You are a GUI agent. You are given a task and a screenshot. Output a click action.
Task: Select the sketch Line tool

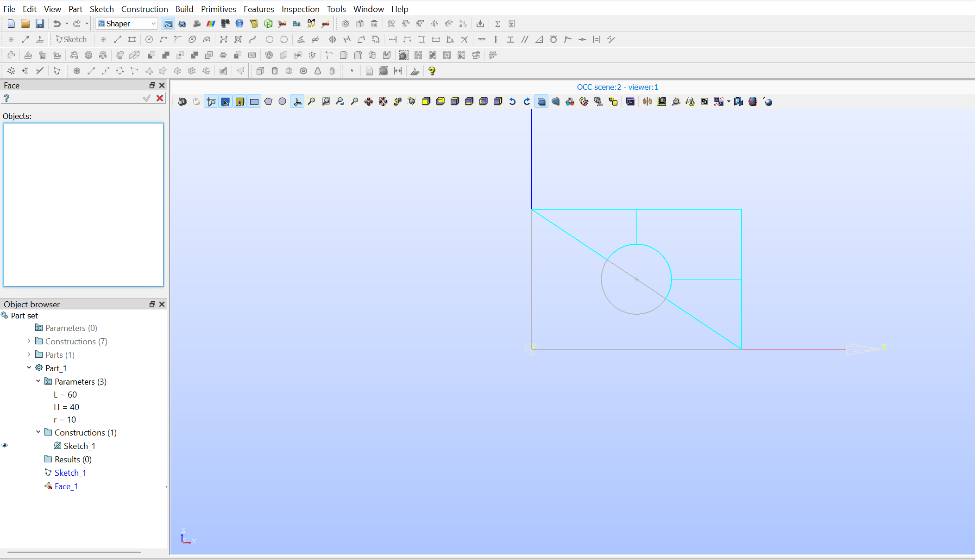pyautogui.click(x=118, y=39)
